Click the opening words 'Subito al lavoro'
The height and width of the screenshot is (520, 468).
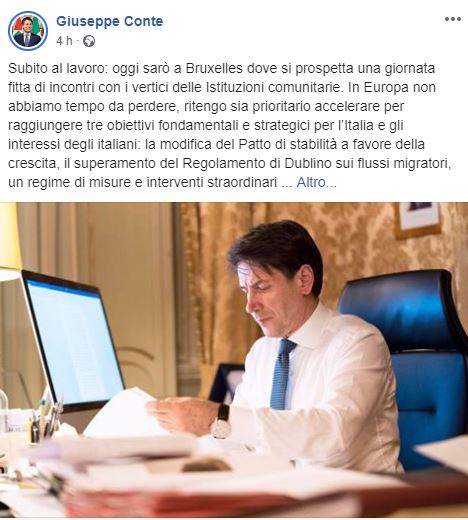pyautogui.click(x=56, y=68)
